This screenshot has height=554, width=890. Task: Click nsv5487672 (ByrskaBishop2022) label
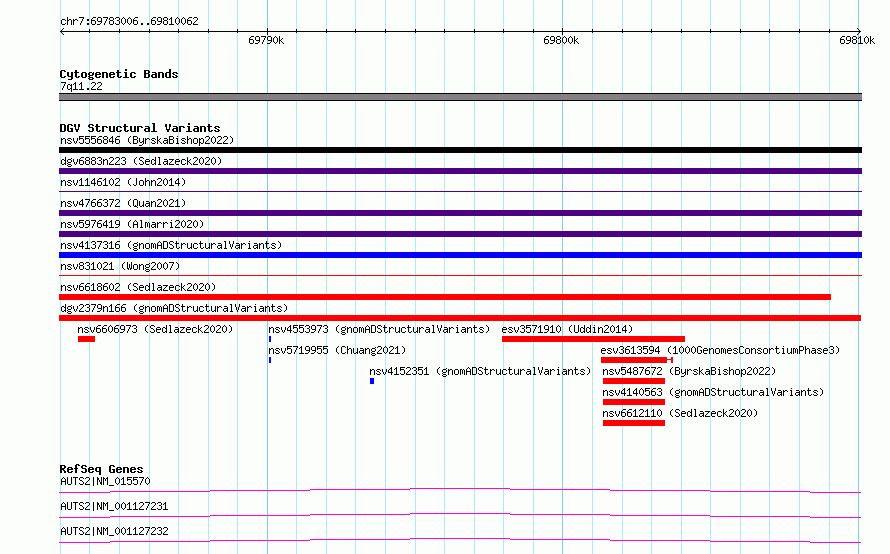(x=689, y=371)
